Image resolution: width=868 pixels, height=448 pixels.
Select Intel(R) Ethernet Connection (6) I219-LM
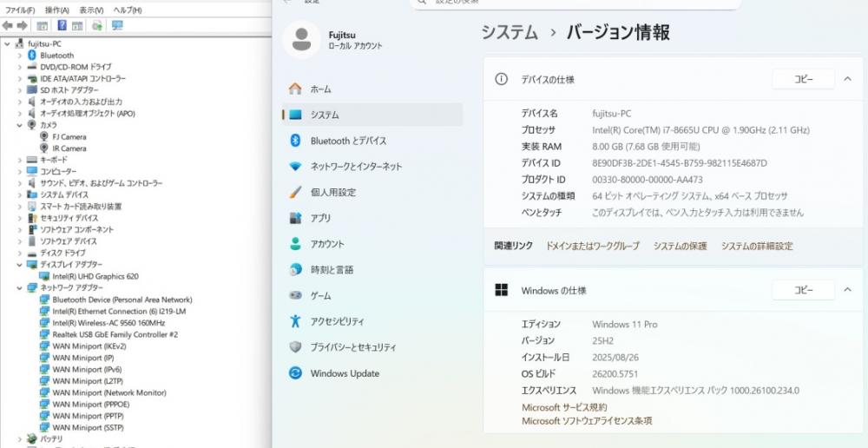119,311
